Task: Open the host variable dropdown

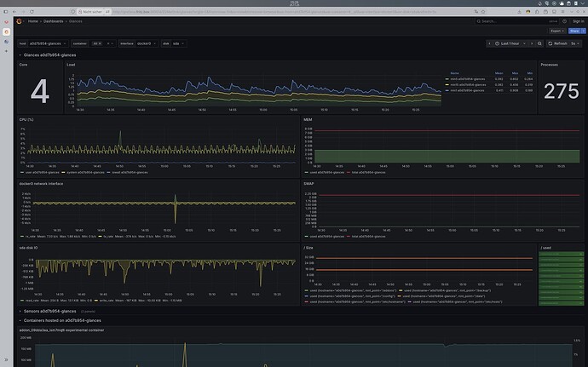Action: 47,43
